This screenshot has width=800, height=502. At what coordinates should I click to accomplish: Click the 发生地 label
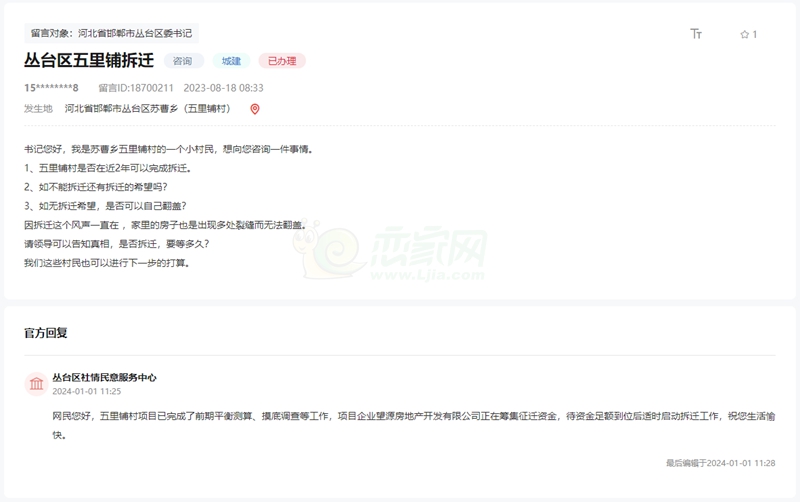coord(38,109)
